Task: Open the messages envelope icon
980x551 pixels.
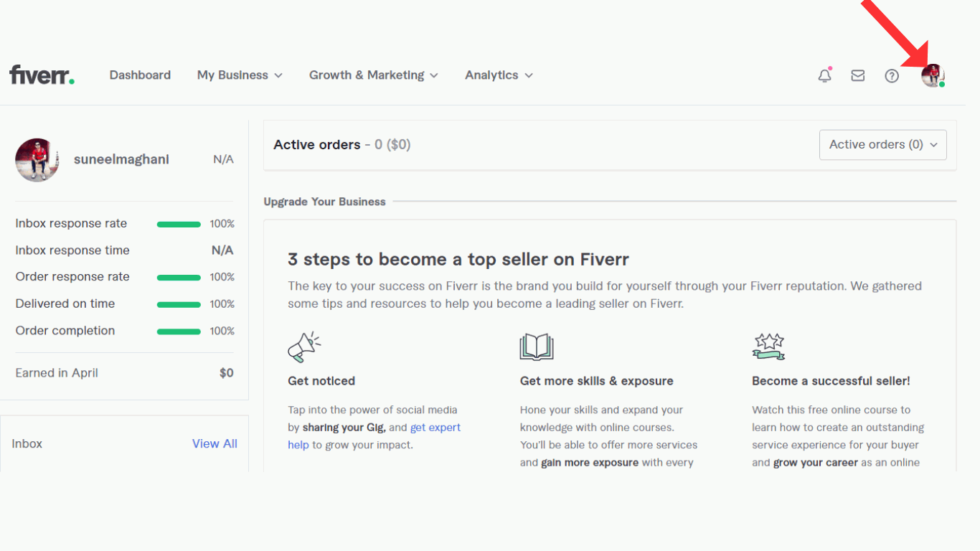Action: pyautogui.click(x=858, y=75)
